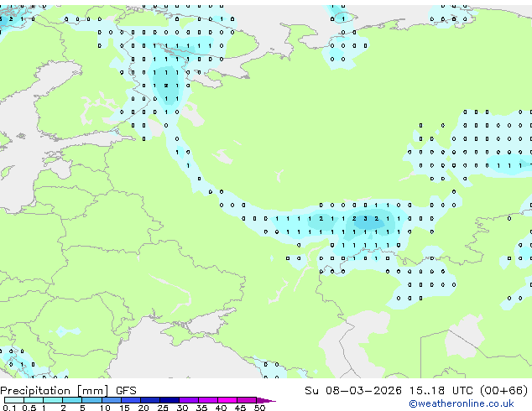Click the legend label '0.1'
This screenshot has height=411, width=532.
coord(9,408)
